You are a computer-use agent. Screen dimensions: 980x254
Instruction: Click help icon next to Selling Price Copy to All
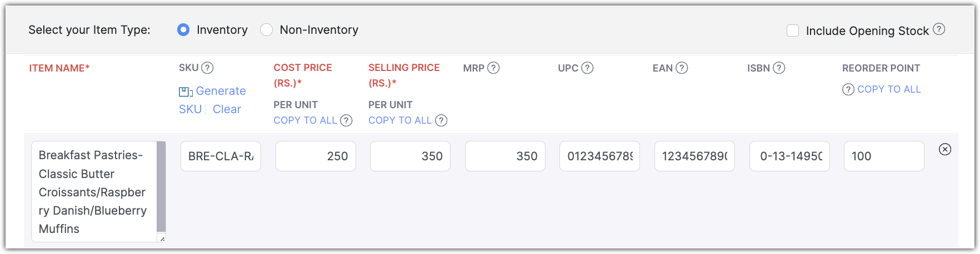[441, 120]
